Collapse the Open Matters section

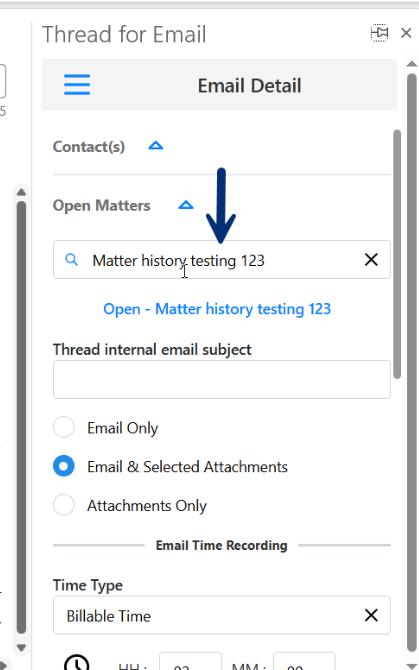click(186, 205)
